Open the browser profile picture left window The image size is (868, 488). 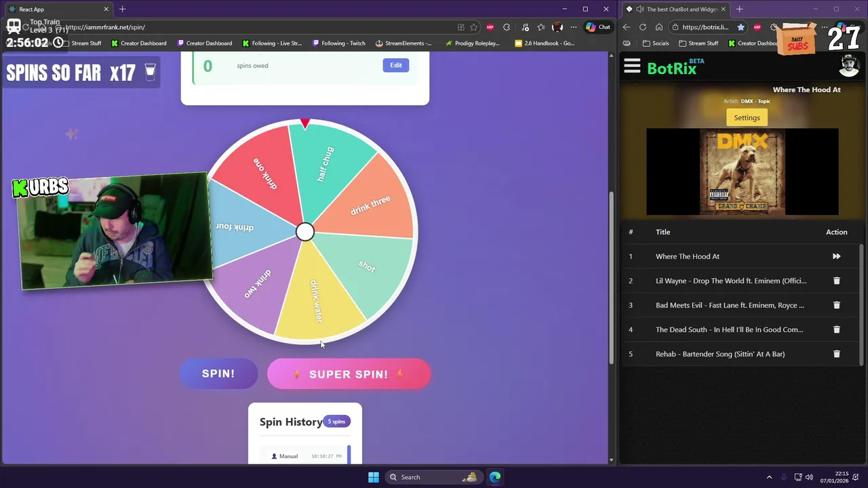[557, 27]
